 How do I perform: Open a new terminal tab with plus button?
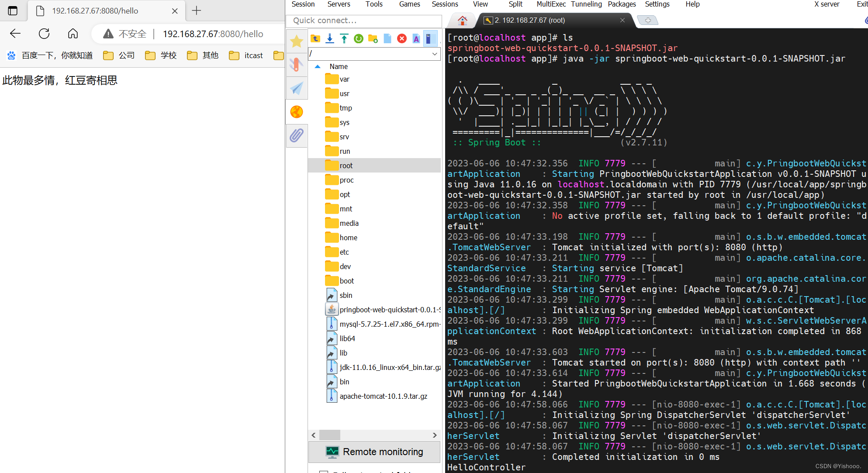point(648,20)
